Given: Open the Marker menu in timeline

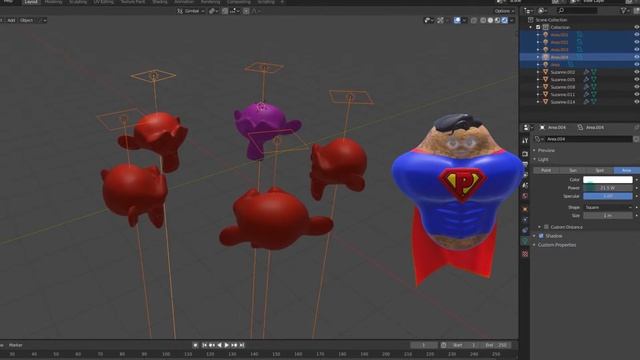Looking at the screenshot, I should (x=16, y=345).
